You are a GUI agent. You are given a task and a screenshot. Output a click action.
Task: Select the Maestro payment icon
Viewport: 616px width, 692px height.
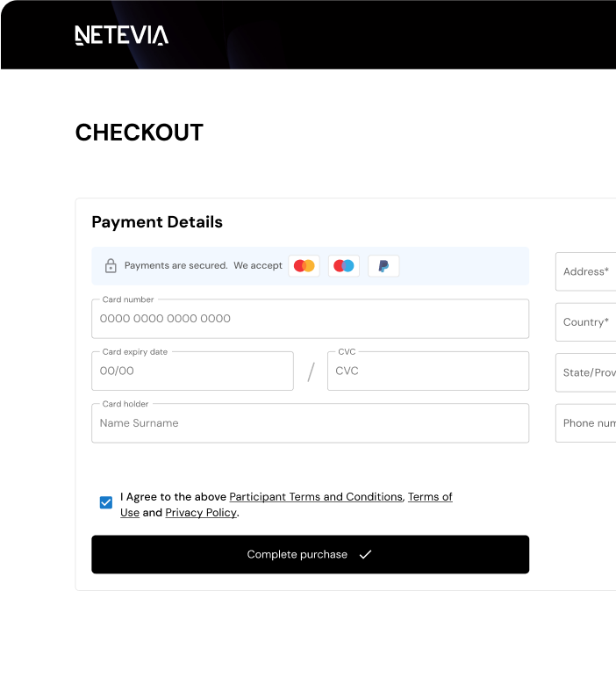(344, 265)
